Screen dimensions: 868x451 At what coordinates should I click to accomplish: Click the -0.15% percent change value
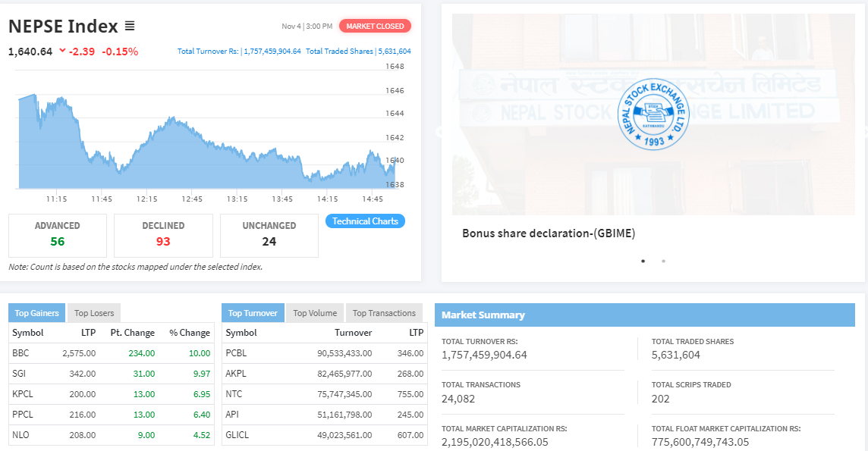120,52
